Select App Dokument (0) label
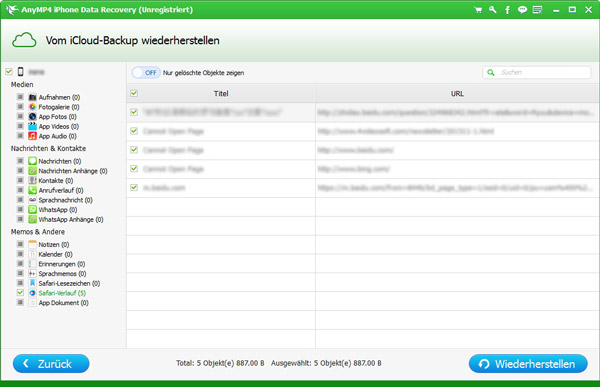 click(64, 303)
